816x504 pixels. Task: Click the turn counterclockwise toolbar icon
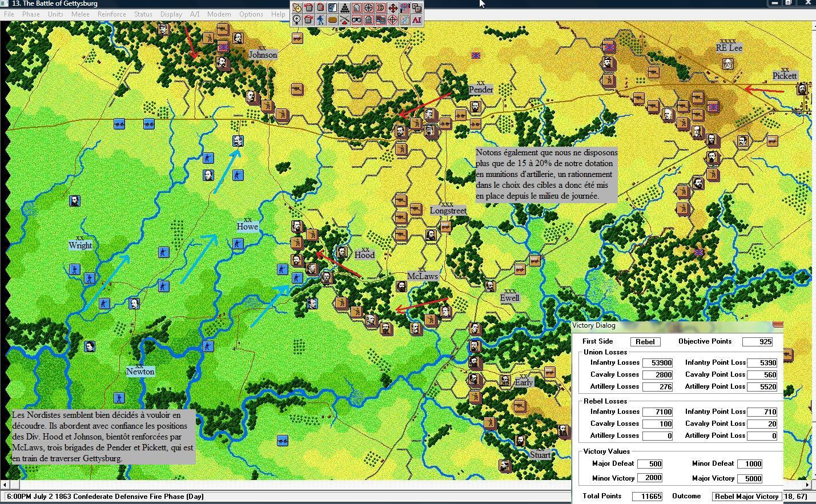click(x=309, y=8)
